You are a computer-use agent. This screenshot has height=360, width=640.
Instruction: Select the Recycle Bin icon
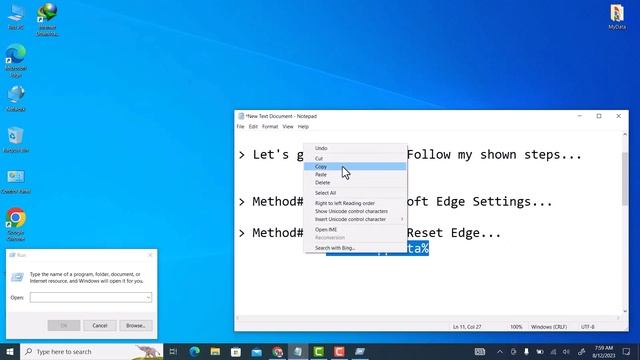16,140
